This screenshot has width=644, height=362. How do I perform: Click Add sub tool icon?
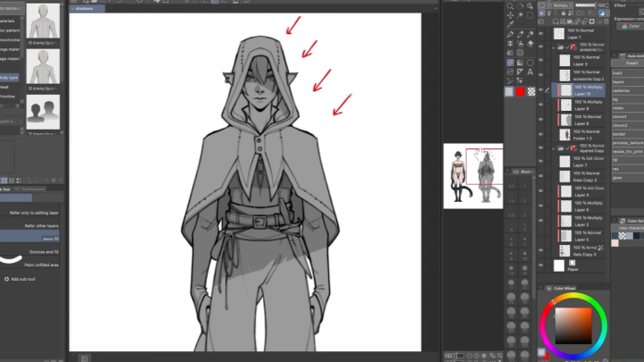(7, 279)
